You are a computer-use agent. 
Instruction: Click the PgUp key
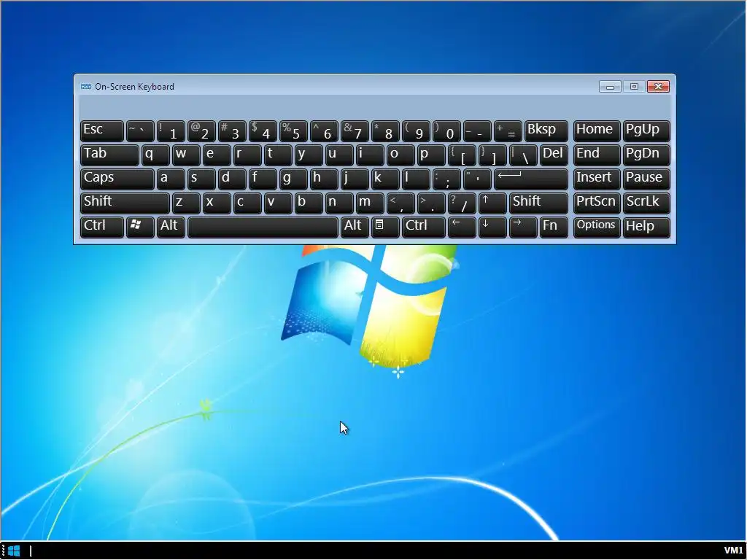pos(646,131)
